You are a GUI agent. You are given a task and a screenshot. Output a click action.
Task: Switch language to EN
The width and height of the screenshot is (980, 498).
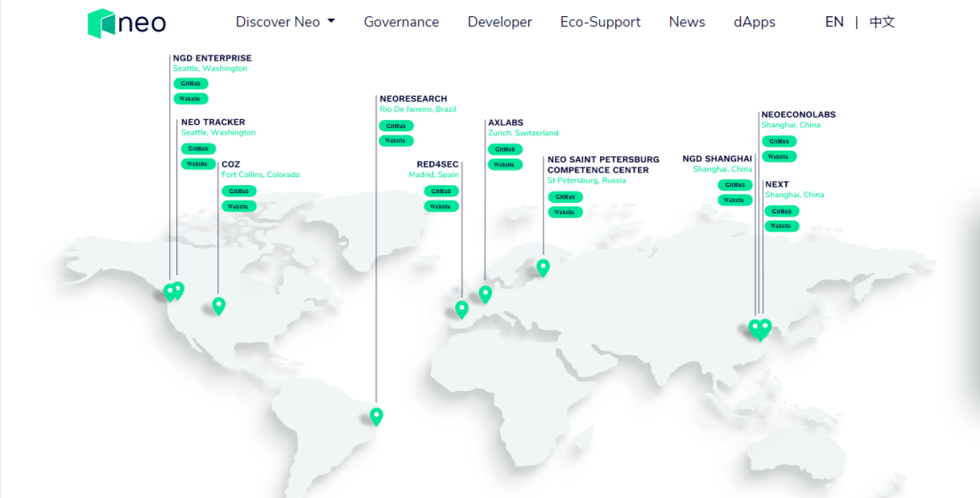point(834,22)
